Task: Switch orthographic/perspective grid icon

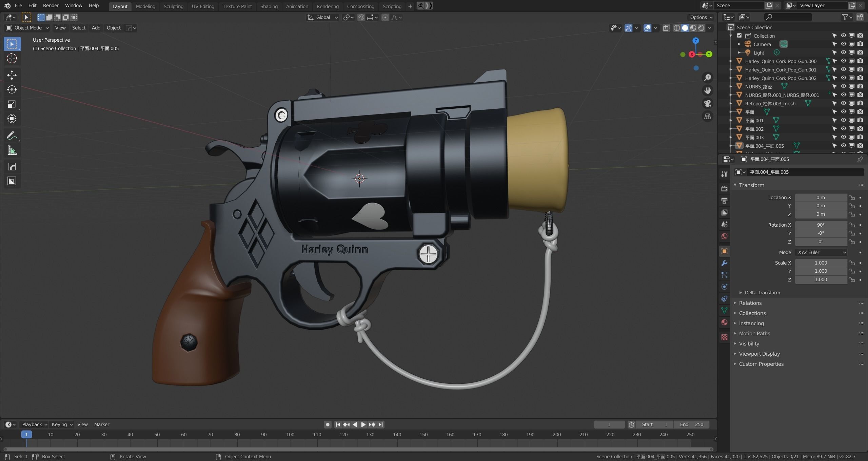Action: click(x=707, y=116)
